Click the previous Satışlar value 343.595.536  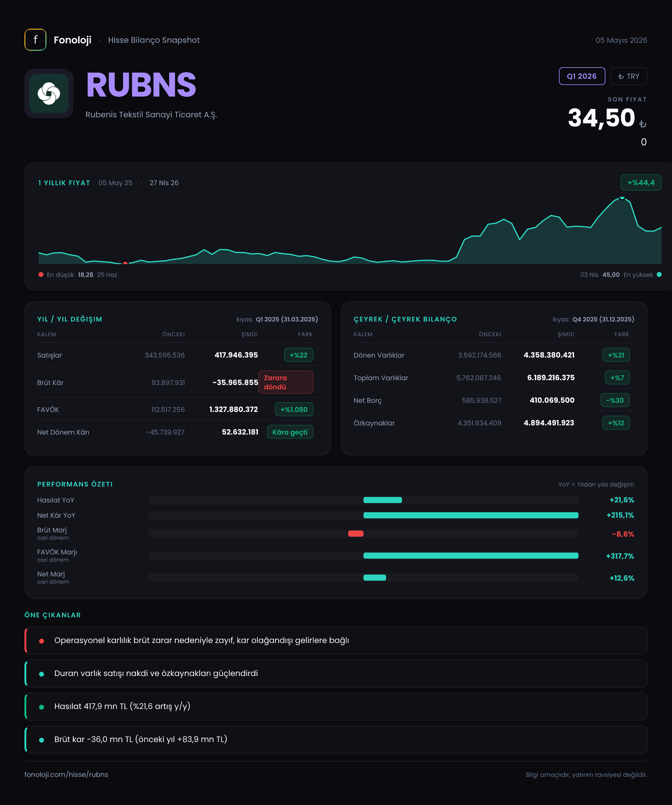(x=165, y=355)
